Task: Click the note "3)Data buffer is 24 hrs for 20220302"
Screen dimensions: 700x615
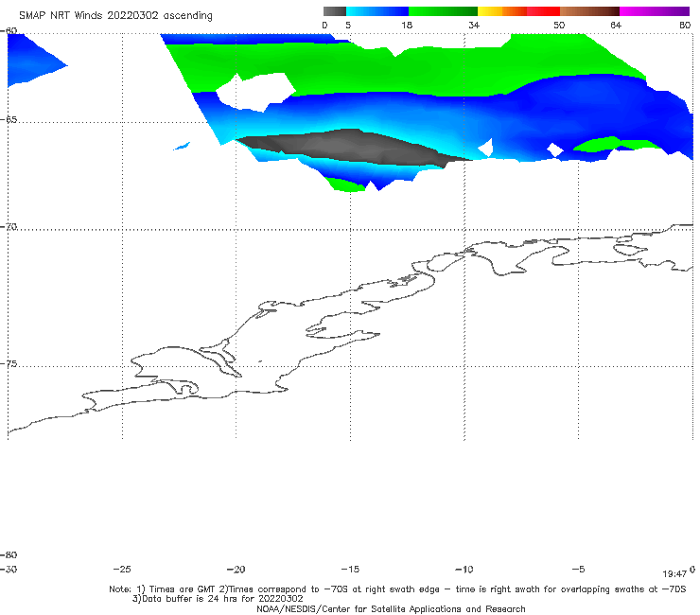Action: pos(218,599)
